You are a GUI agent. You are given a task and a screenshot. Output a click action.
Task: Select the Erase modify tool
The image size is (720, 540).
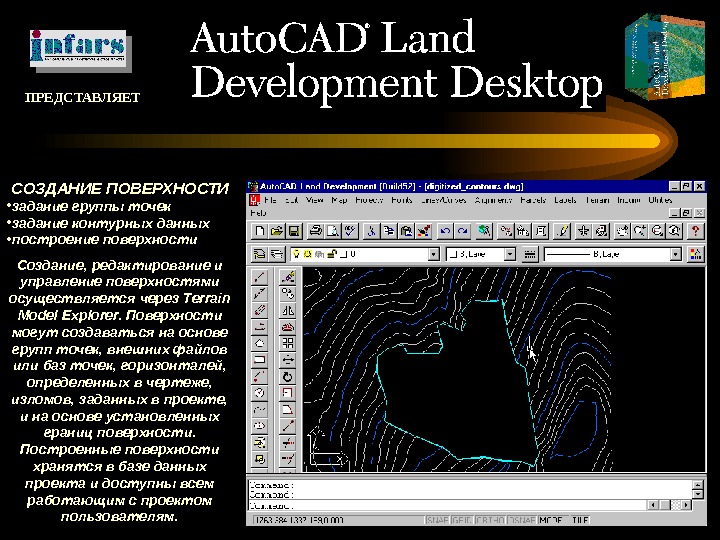(288, 276)
